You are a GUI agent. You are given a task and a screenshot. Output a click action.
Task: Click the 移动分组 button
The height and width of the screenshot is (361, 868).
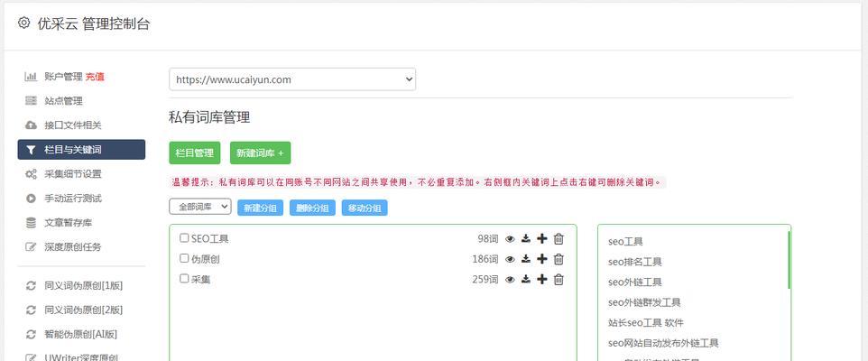pyautogui.click(x=365, y=208)
